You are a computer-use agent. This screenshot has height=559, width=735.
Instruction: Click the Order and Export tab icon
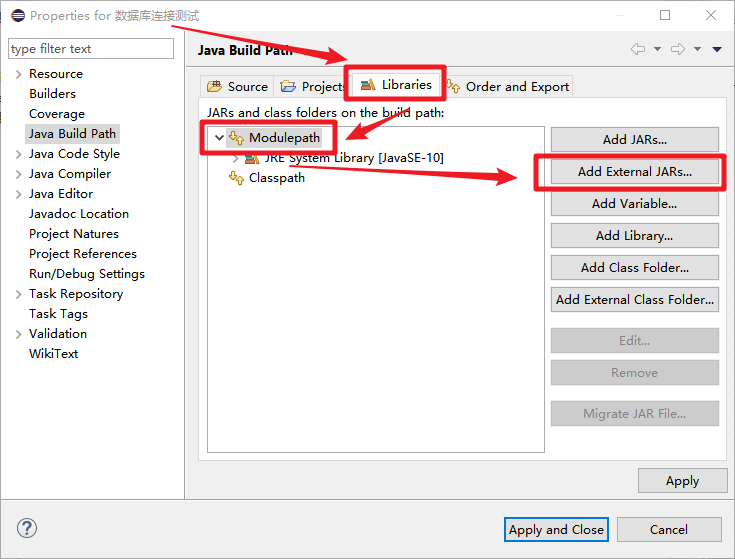click(x=453, y=86)
